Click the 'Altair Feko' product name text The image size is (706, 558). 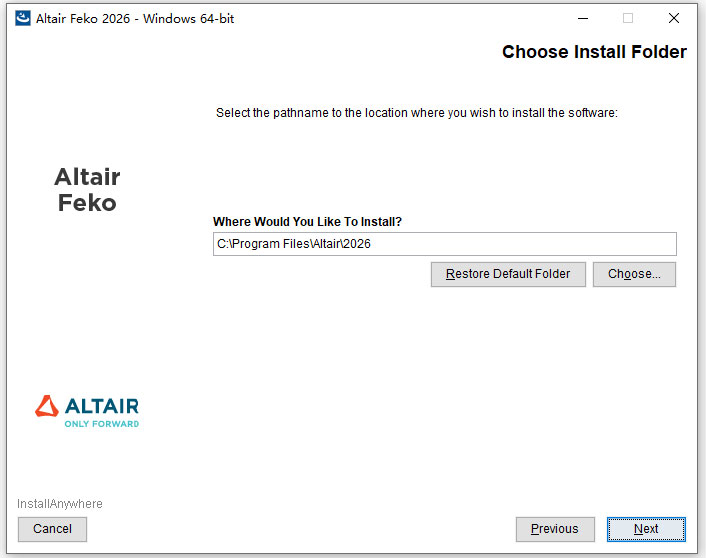pos(87,190)
